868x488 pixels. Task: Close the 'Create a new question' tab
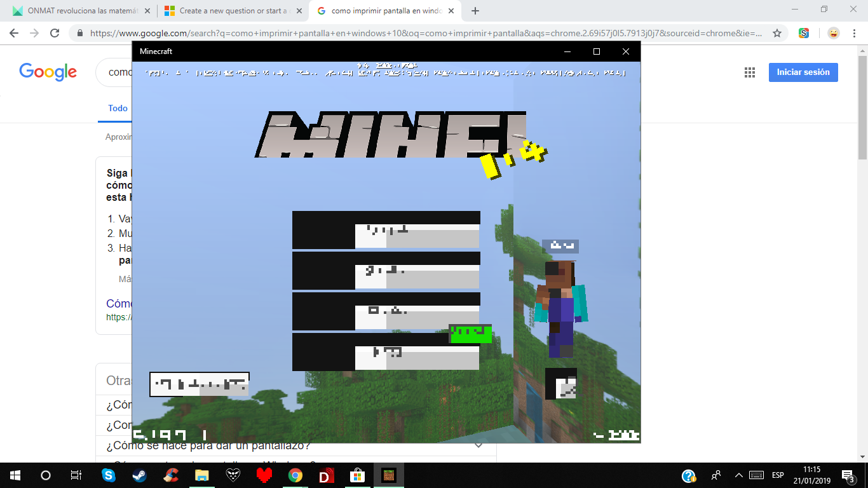point(299,11)
